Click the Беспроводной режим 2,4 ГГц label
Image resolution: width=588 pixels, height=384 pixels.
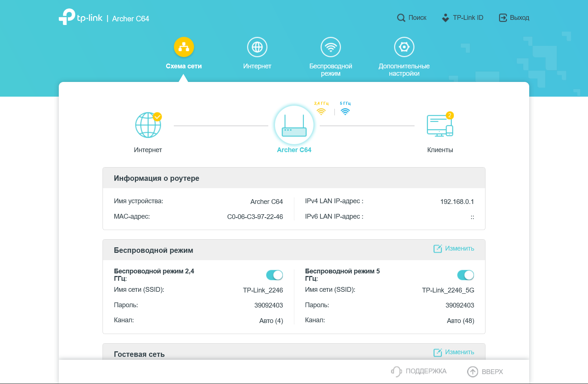pos(154,274)
